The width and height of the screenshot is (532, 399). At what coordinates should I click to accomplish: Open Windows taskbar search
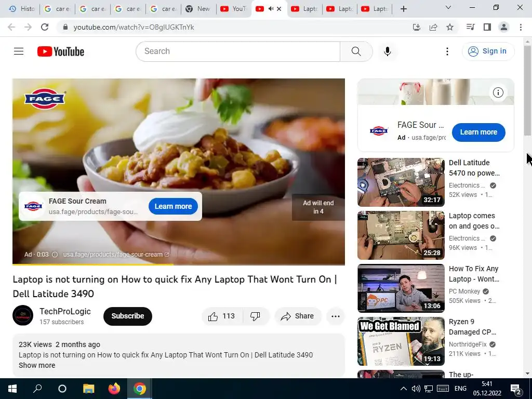[x=37, y=389]
